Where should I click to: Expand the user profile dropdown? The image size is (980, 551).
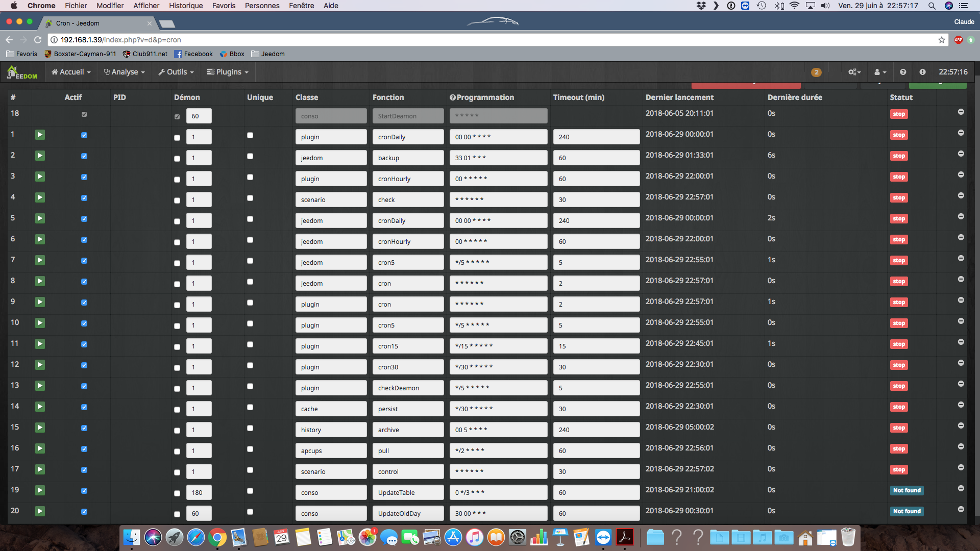point(880,71)
